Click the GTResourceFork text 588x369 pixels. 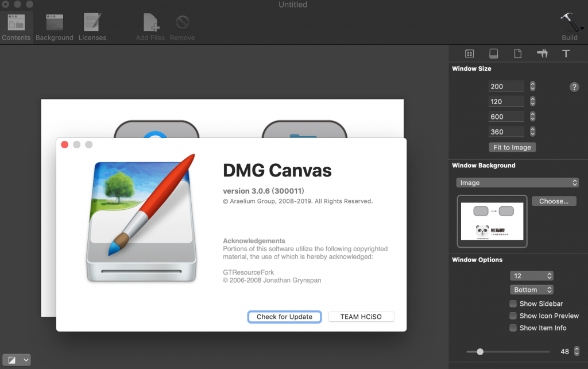(248, 272)
